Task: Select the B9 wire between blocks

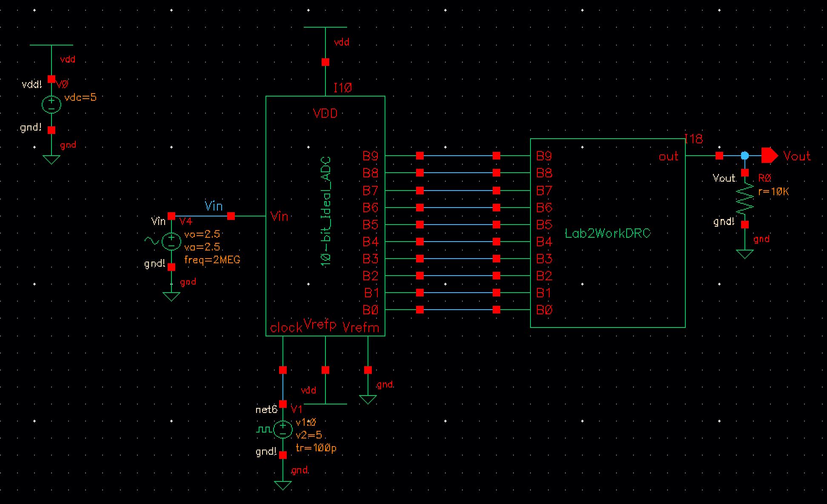Action: coord(458,156)
